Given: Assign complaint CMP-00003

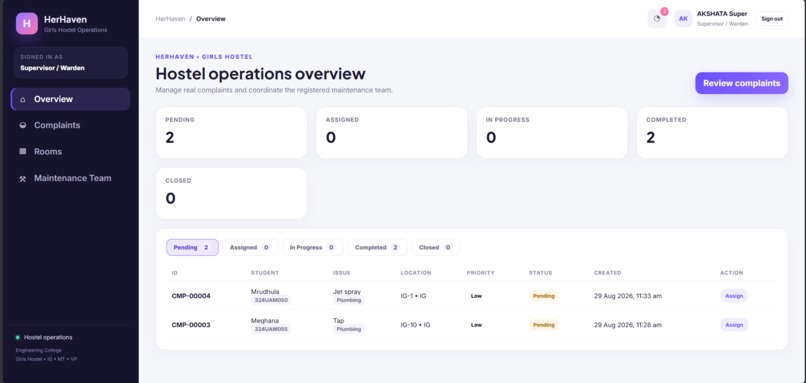Looking at the screenshot, I should (x=734, y=325).
